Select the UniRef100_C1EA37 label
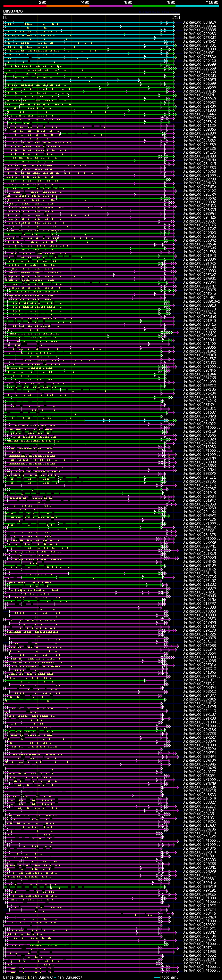Screen dimensions: 222x980 point(199,825)
